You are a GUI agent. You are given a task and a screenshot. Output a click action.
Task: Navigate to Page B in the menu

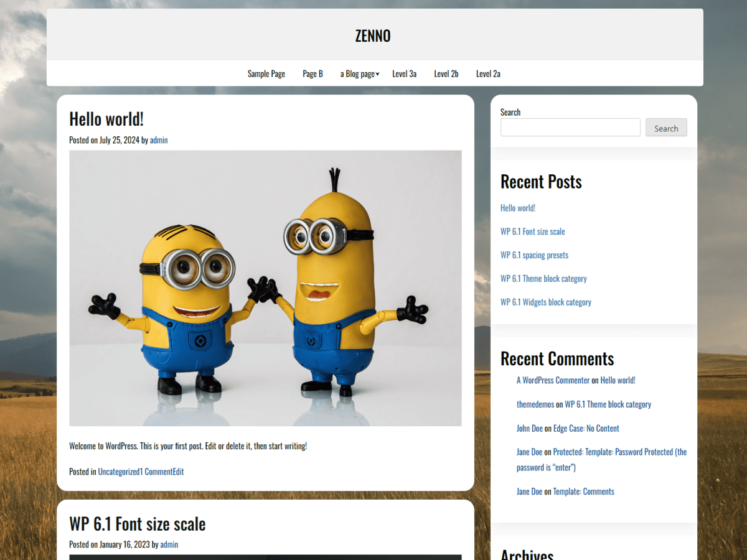[x=312, y=73]
